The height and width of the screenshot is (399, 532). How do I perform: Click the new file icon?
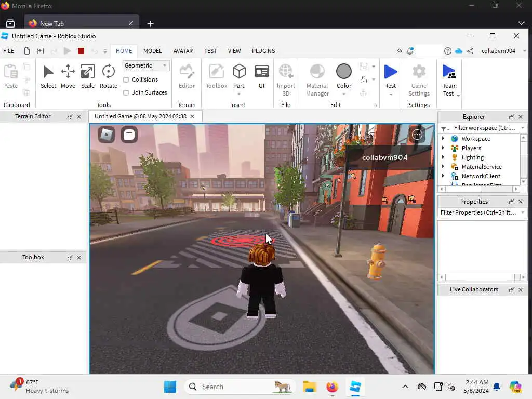pos(27,51)
